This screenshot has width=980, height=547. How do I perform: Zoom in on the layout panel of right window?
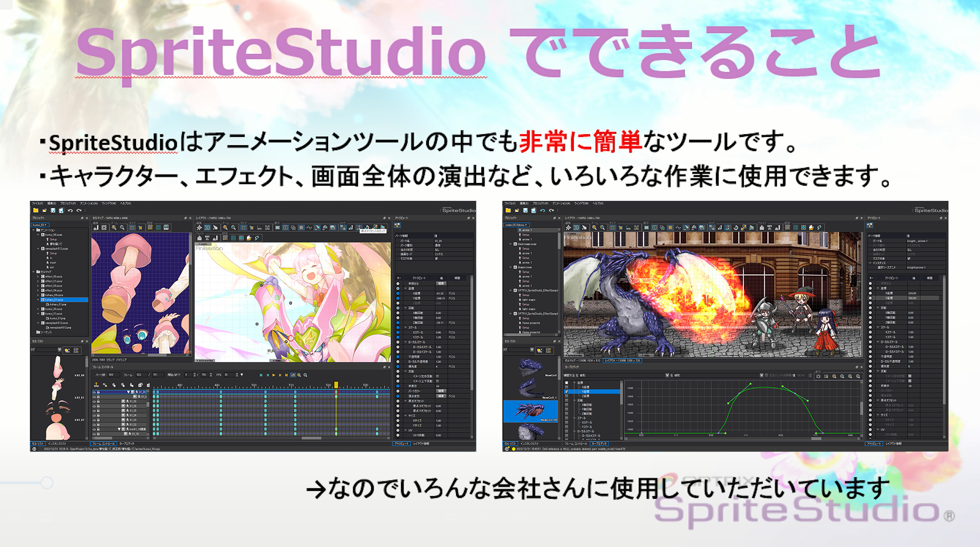594,228
